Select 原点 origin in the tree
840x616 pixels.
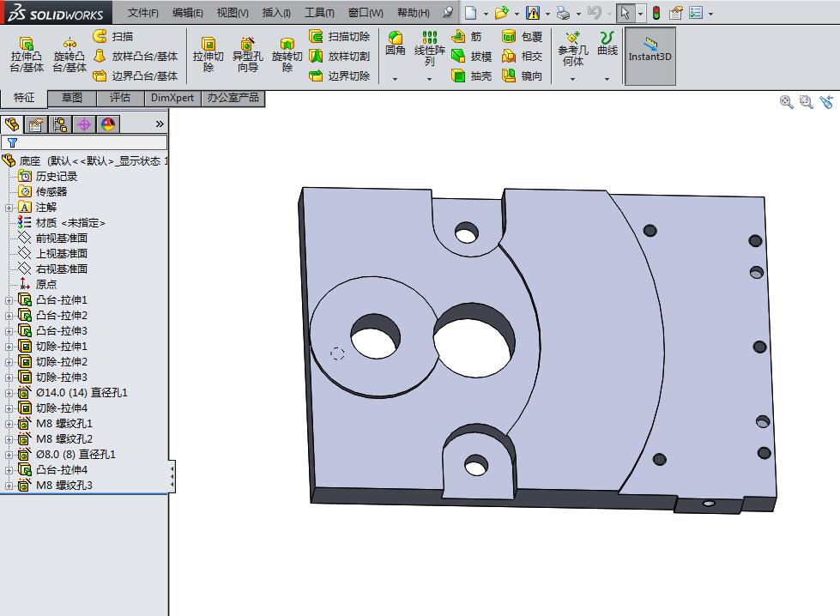point(38,285)
